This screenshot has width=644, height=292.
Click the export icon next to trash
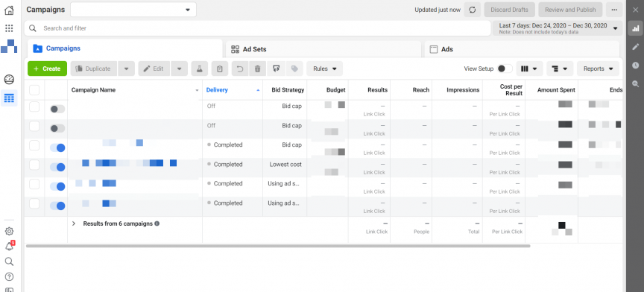[x=276, y=69]
